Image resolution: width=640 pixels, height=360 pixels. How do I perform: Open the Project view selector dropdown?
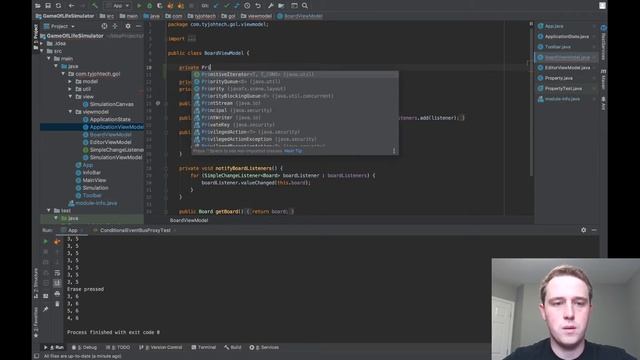pos(60,26)
